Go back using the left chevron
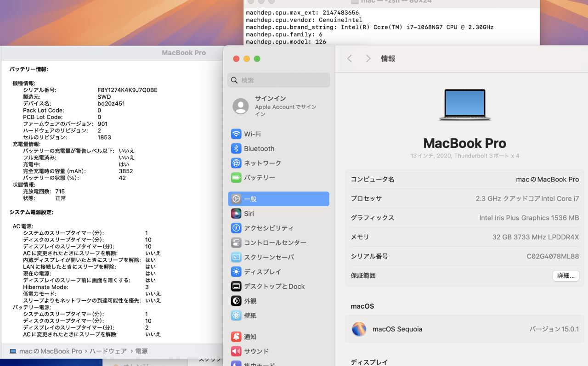The image size is (588, 366). pos(350,59)
